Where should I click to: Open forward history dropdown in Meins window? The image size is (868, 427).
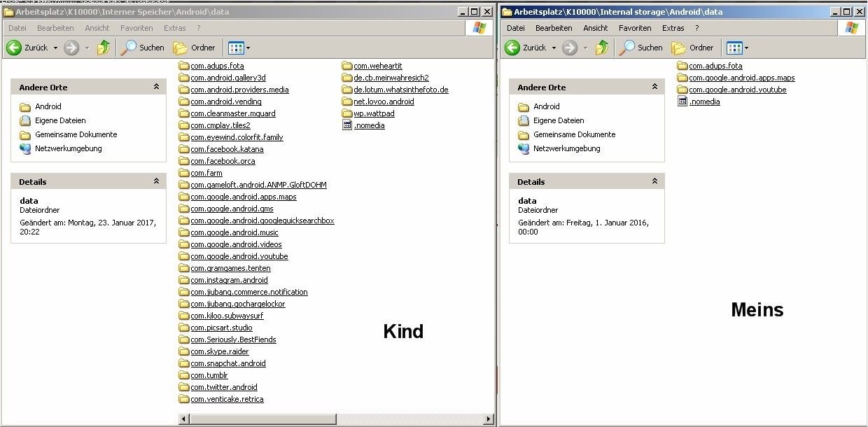585,48
